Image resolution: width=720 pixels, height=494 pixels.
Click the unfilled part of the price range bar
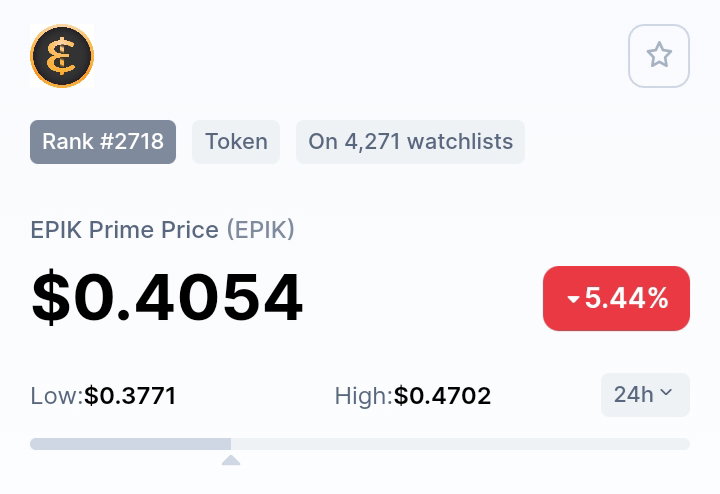click(460, 444)
